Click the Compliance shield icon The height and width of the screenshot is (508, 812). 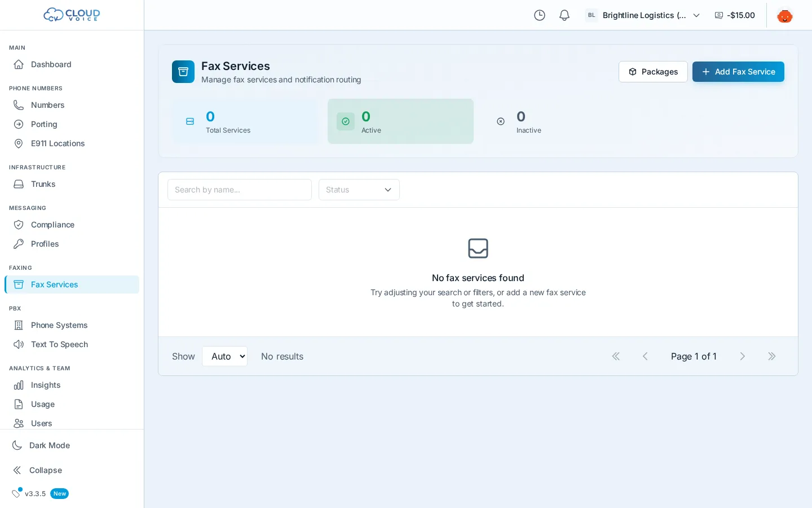(x=19, y=225)
